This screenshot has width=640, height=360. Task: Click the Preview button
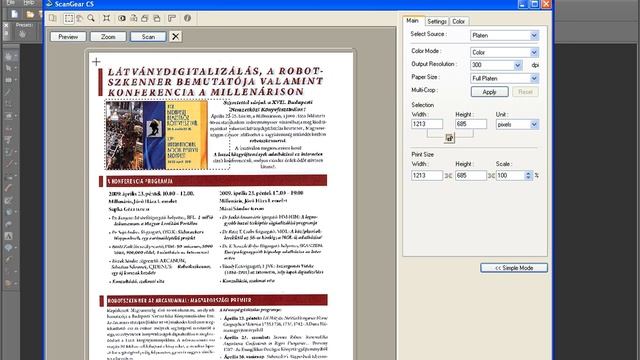[x=68, y=37]
